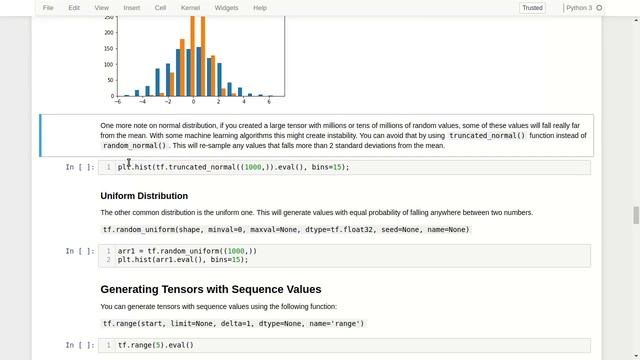Click the Generating Tensors with Sequence Values heading
640x360 pixels.
click(211, 289)
